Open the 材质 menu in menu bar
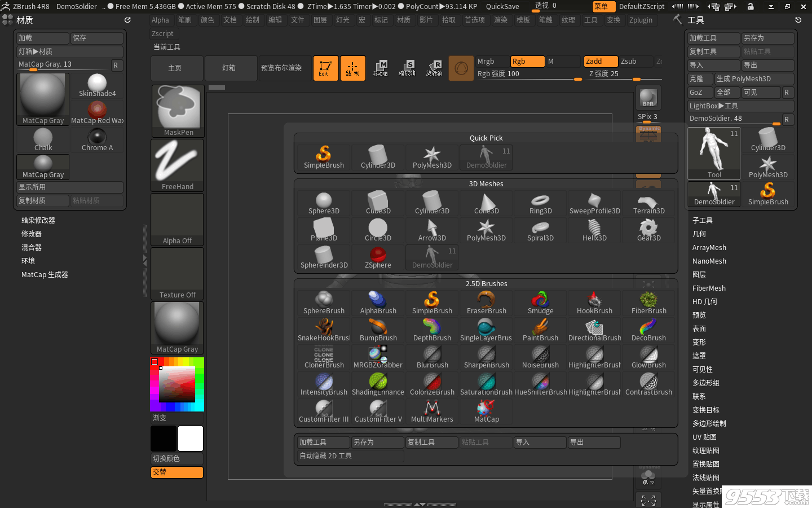This screenshot has height=508, width=812. coord(404,20)
